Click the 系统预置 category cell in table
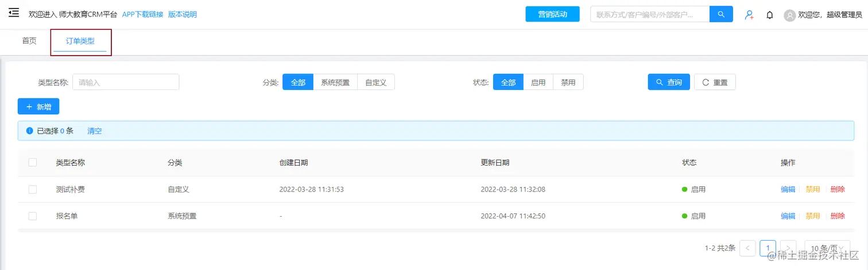 (x=182, y=216)
